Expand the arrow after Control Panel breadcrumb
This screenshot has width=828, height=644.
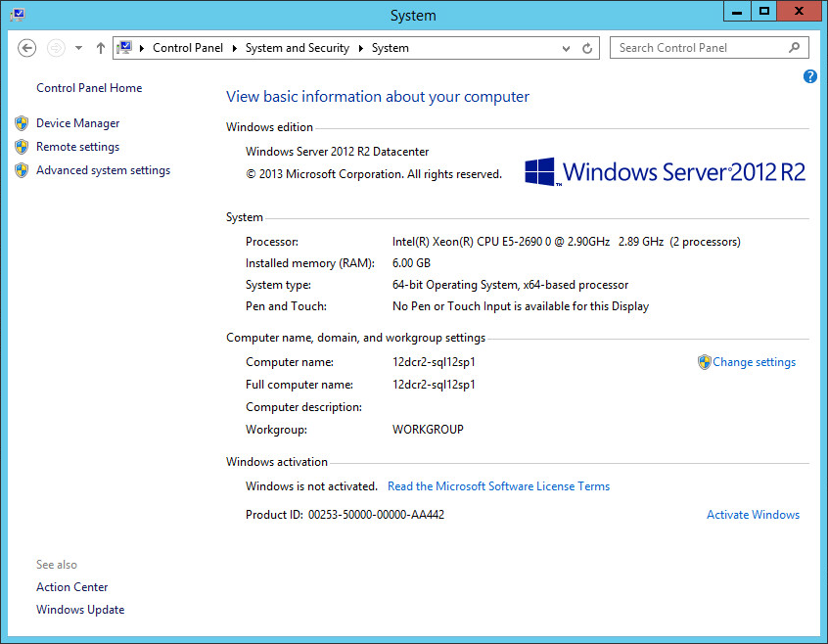235,48
